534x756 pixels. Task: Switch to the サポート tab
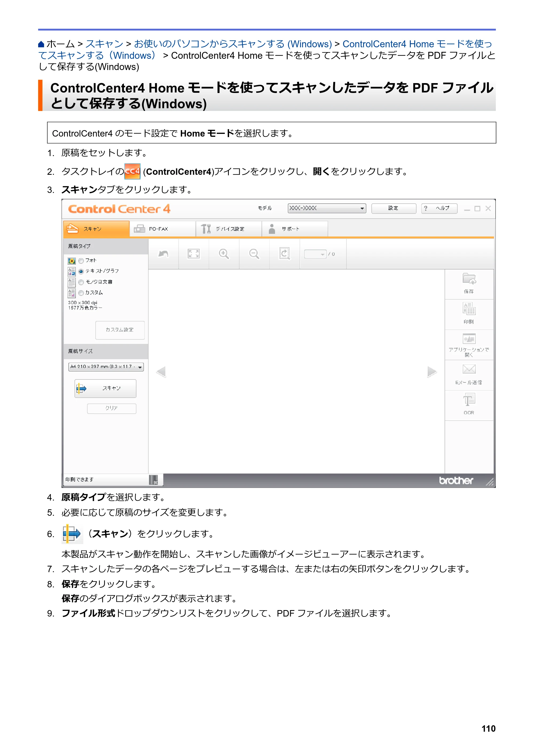[295, 229]
